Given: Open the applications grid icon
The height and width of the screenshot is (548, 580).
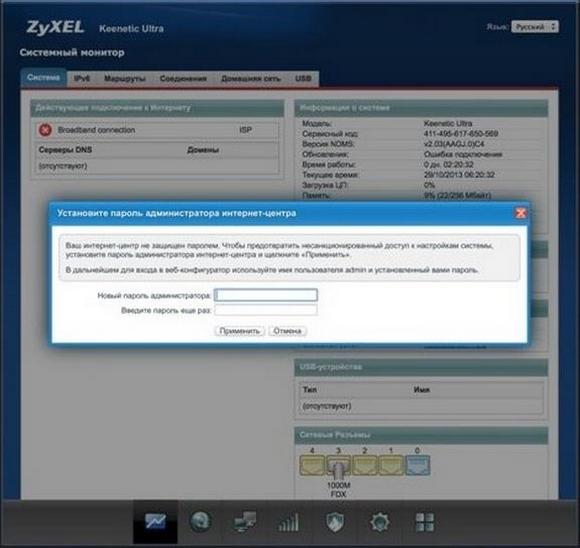Looking at the screenshot, I should tap(425, 522).
